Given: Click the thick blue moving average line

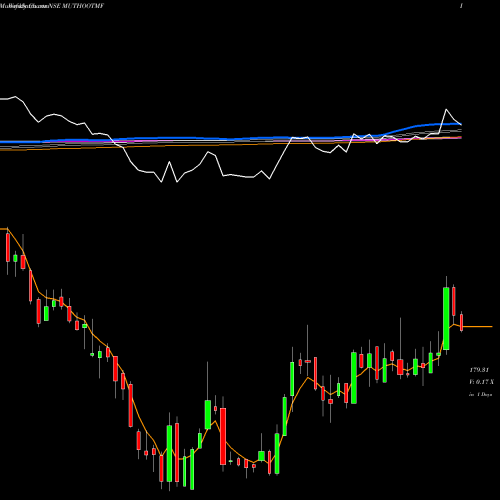Looking at the screenshot, I should (231, 138).
